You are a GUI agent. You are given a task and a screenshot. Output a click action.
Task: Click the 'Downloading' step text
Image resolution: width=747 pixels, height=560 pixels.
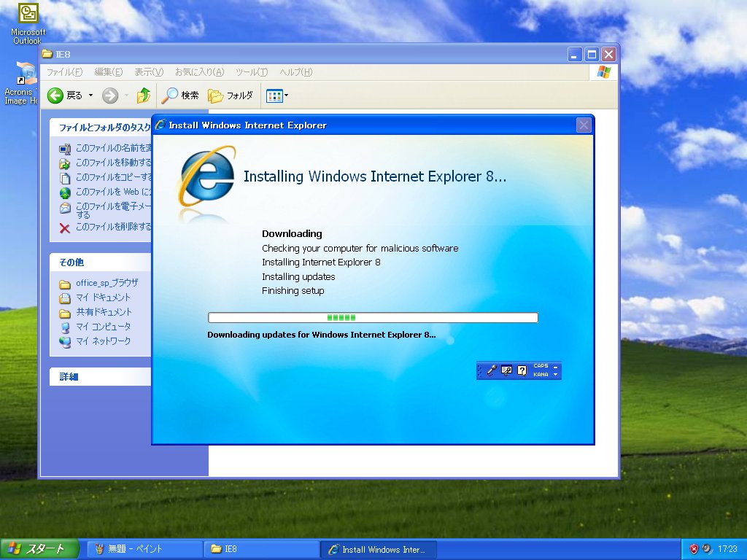292,234
